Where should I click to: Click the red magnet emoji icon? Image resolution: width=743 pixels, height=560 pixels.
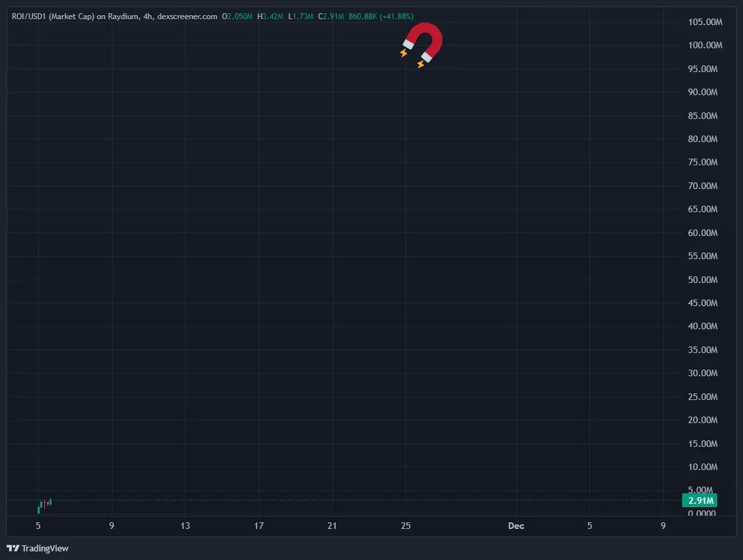tap(422, 45)
